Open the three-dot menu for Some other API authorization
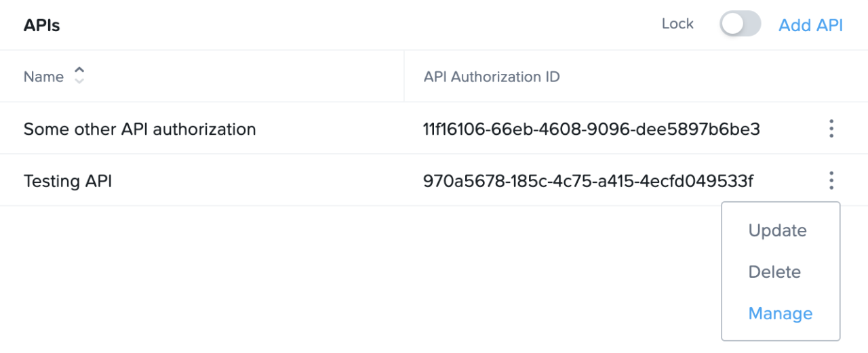Viewport: 868px width, 353px height. (x=831, y=129)
